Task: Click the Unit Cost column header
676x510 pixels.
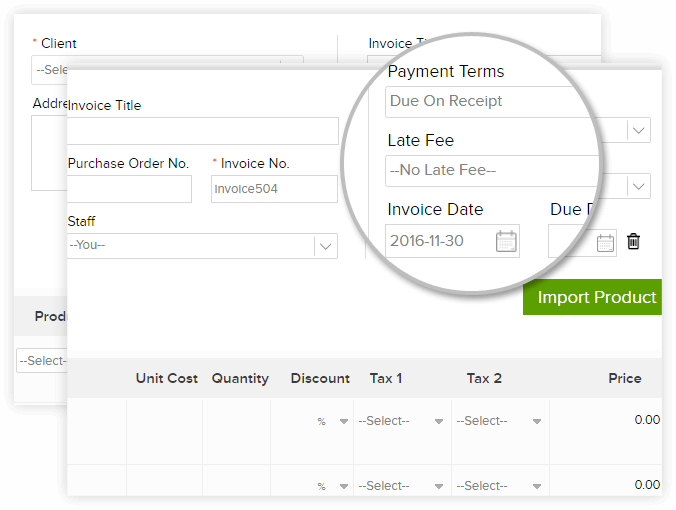Action: 167,378
